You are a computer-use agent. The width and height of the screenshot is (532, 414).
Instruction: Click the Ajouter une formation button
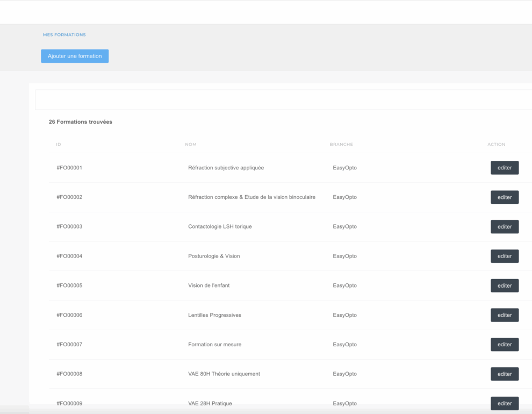[75, 56]
